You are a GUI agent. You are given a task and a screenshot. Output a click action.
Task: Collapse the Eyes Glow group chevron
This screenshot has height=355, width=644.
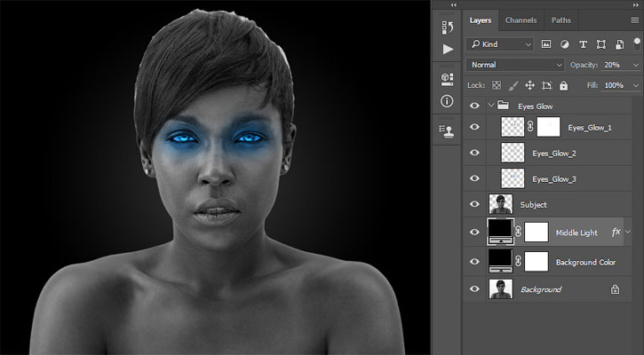pyautogui.click(x=491, y=105)
